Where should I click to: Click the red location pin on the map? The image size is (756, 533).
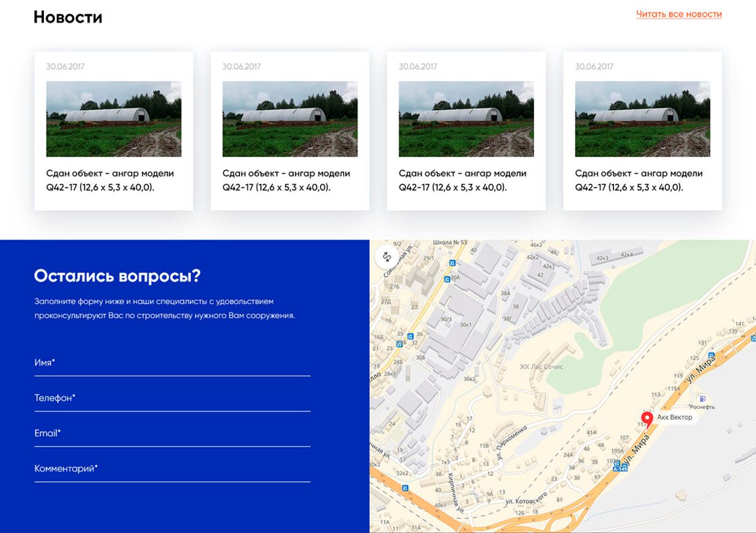647,419
